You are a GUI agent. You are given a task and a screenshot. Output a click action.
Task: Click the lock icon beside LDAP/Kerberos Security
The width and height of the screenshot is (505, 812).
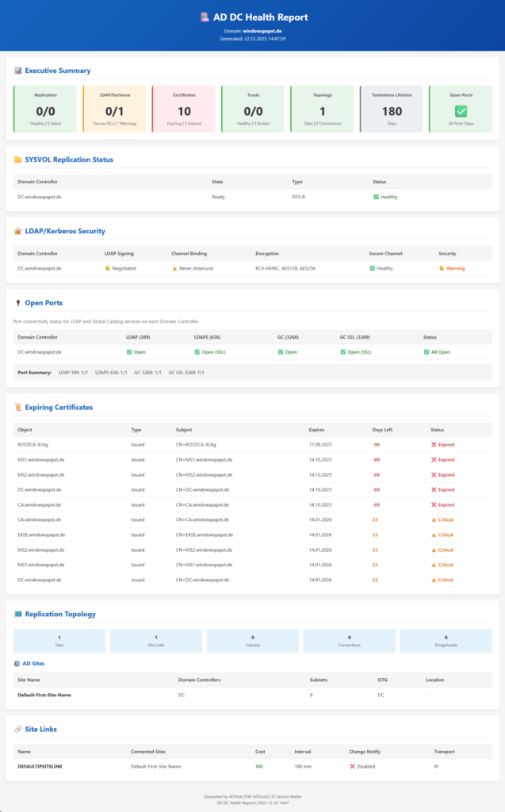[x=17, y=231]
